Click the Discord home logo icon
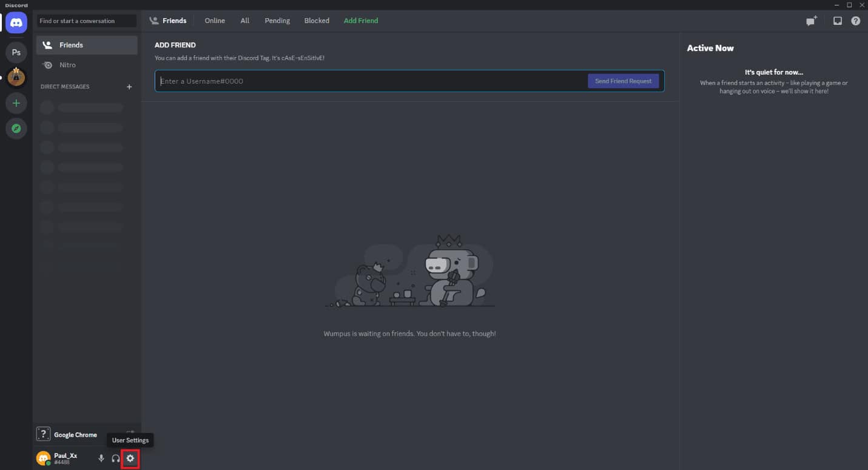Image resolution: width=868 pixels, height=470 pixels. pos(16,23)
